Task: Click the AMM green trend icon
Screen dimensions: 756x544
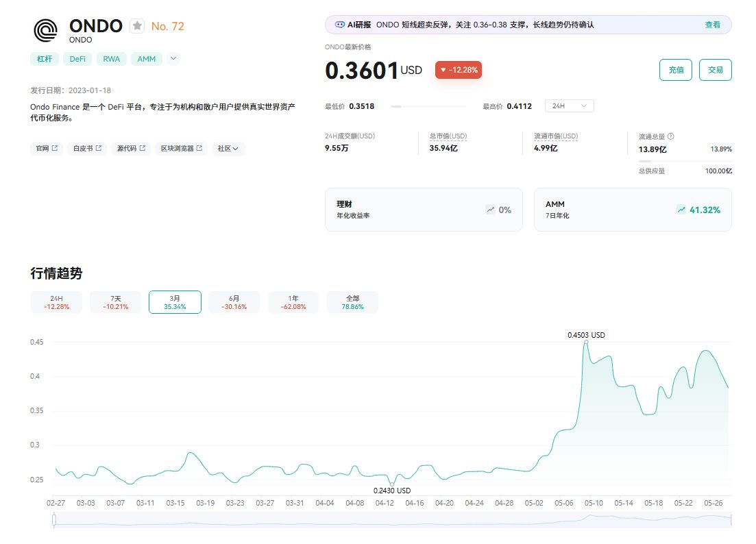Action: [681, 210]
